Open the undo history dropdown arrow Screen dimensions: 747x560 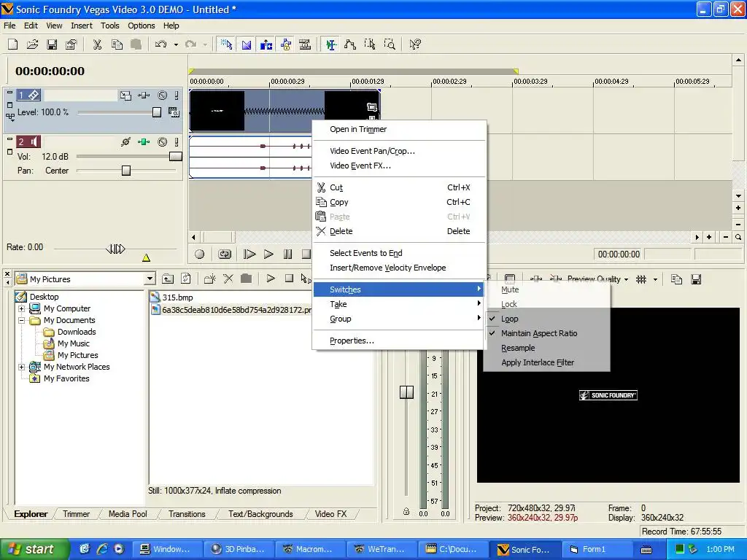(x=176, y=44)
